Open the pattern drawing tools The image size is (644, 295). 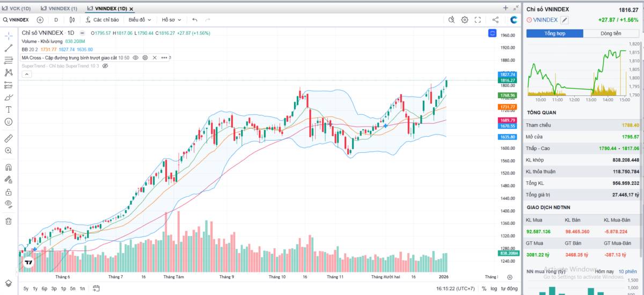(9, 72)
